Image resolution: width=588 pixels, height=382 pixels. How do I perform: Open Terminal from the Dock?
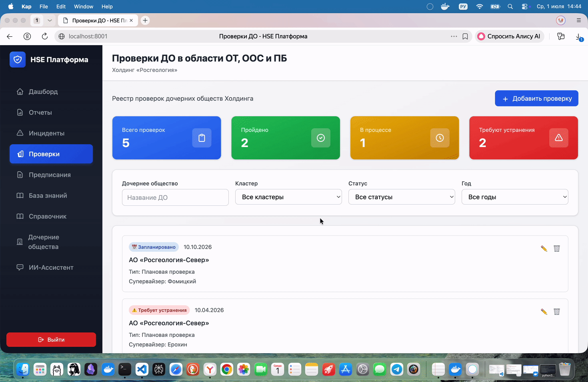(125, 369)
